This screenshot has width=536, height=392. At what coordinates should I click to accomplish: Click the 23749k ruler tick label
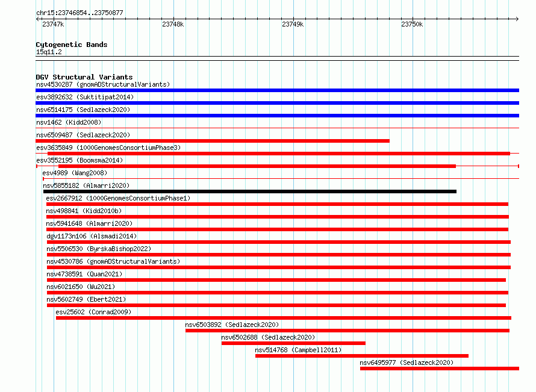click(293, 24)
